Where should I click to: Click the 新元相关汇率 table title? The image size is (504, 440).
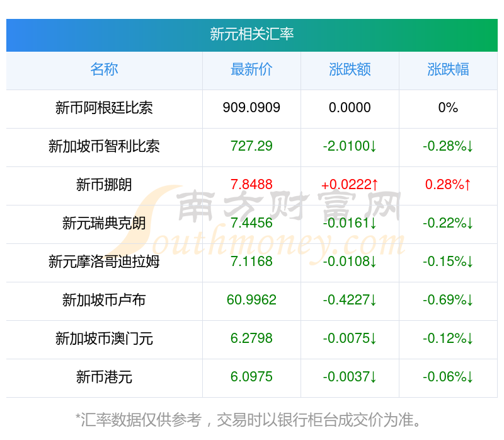[251, 34]
